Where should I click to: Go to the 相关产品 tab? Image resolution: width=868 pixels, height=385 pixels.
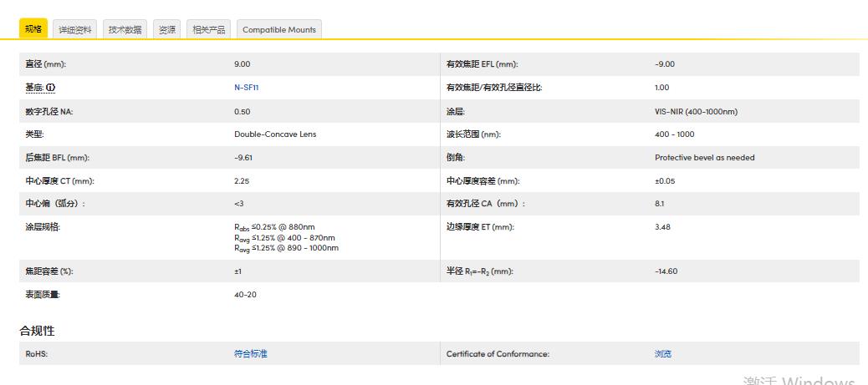tap(209, 30)
